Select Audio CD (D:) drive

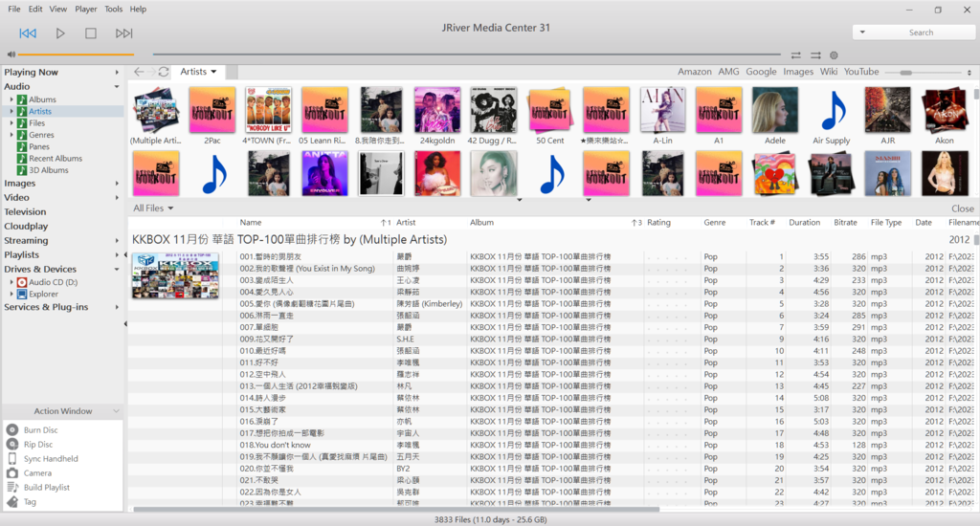click(x=53, y=282)
